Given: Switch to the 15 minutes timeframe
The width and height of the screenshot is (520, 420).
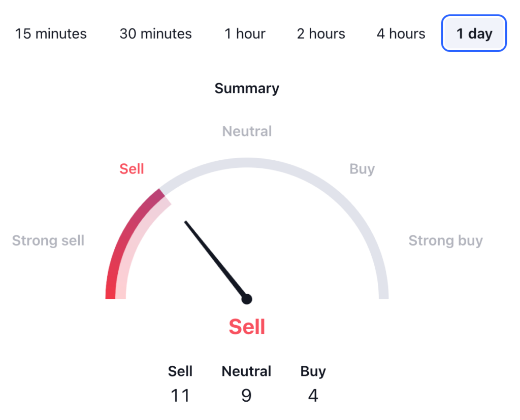Looking at the screenshot, I should pyautogui.click(x=51, y=34).
